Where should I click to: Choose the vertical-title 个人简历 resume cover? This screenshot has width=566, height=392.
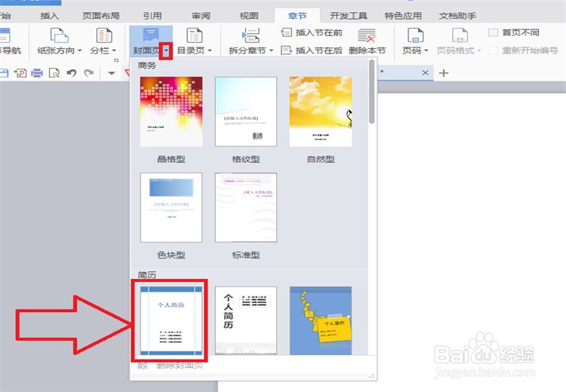(x=246, y=320)
